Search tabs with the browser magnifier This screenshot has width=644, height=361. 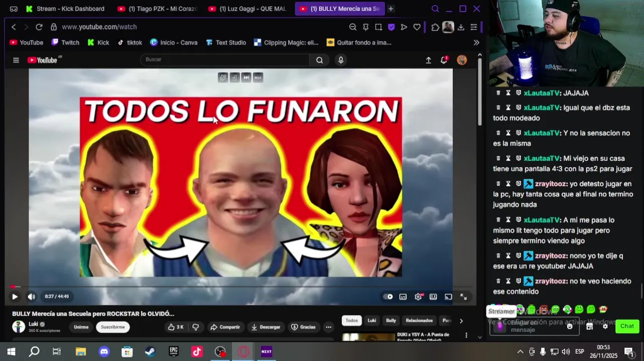[x=435, y=9]
